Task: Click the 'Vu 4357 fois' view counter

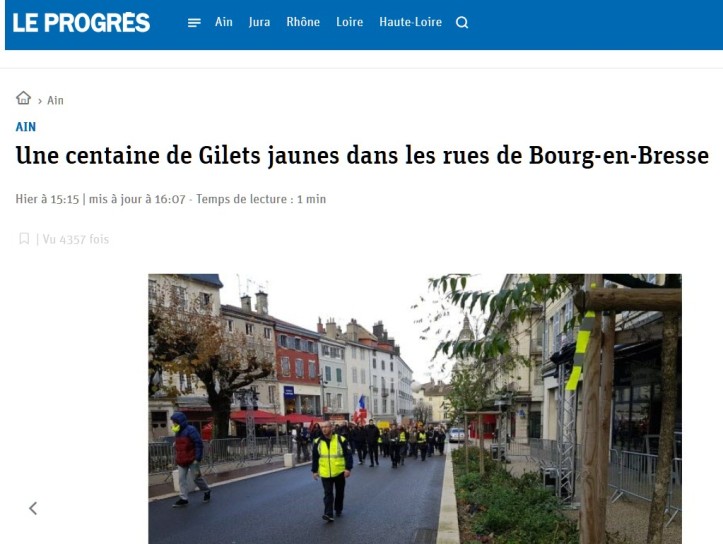Action: [x=76, y=239]
